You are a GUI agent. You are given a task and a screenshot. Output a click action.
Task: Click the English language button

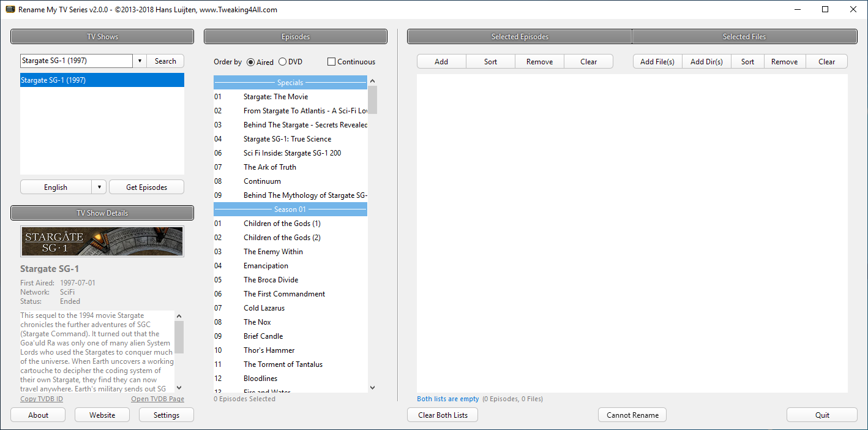[x=56, y=187]
